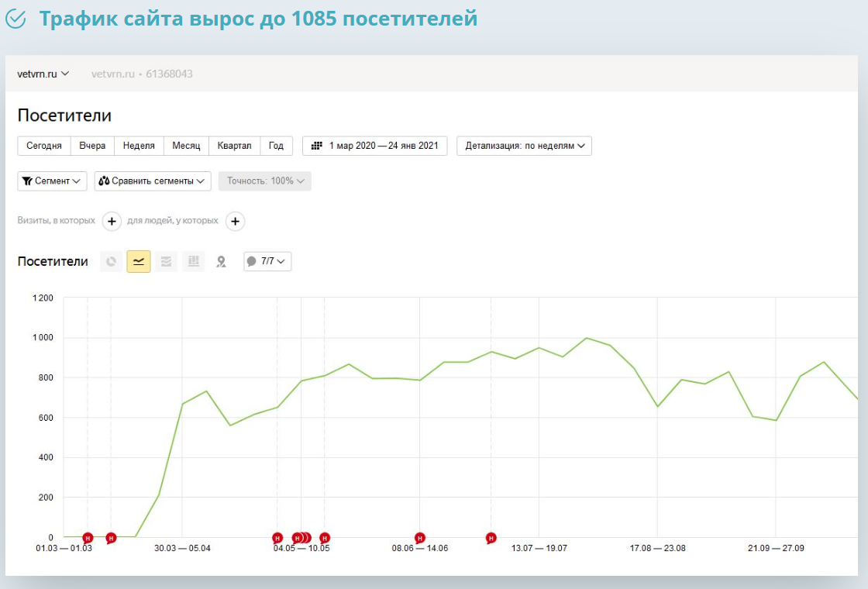Open the vetvrn.ru site selector dropdown

43,74
